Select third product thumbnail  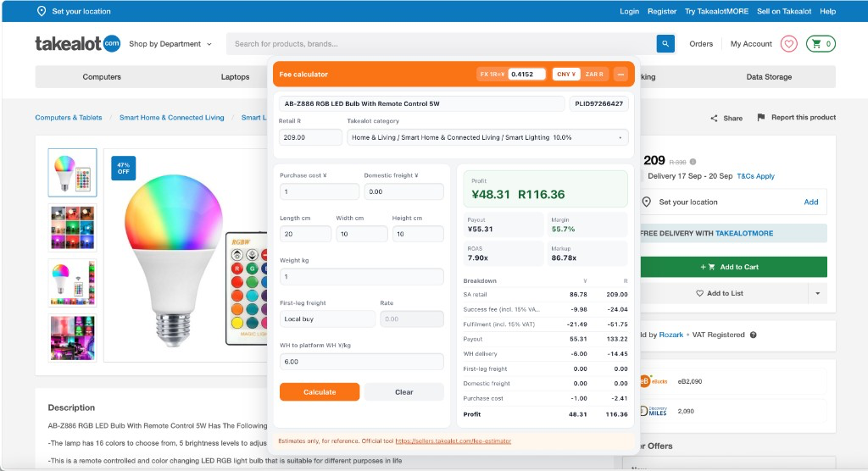click(73, 283)
